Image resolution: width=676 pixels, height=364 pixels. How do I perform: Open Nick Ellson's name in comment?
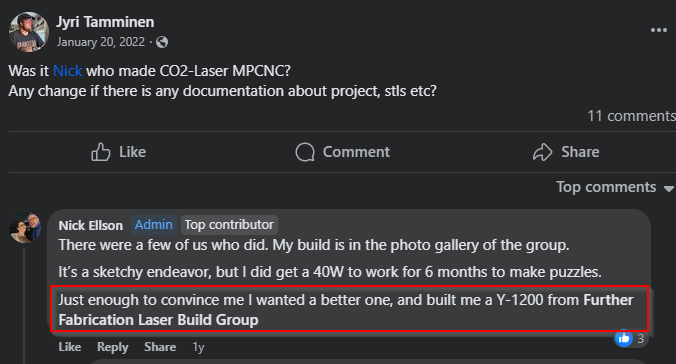point(91,225)
